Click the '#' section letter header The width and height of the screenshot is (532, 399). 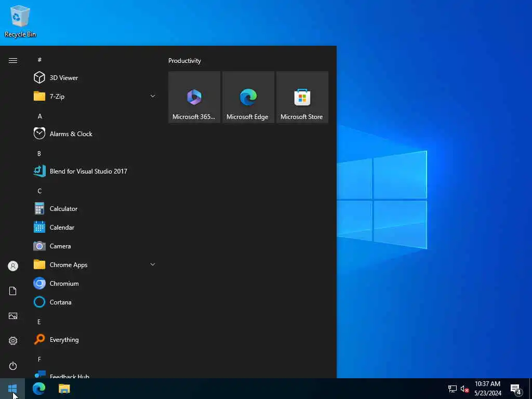point(39,60)
